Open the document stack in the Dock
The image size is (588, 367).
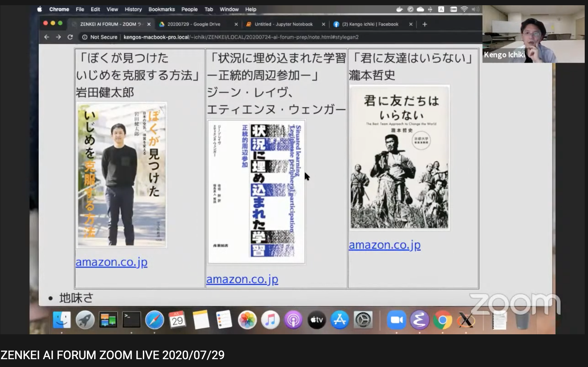click(x=499, y=321)
